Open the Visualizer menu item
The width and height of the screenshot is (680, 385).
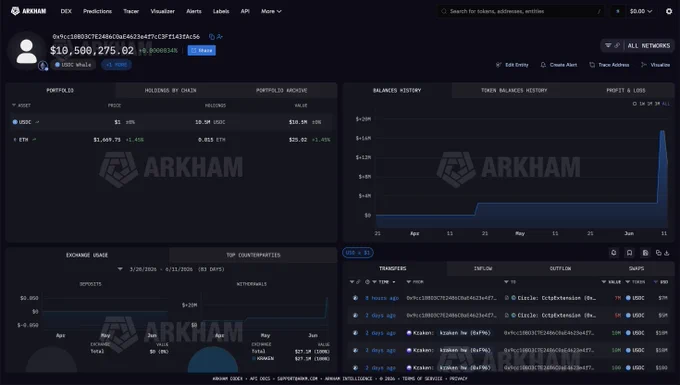[163, 11]
